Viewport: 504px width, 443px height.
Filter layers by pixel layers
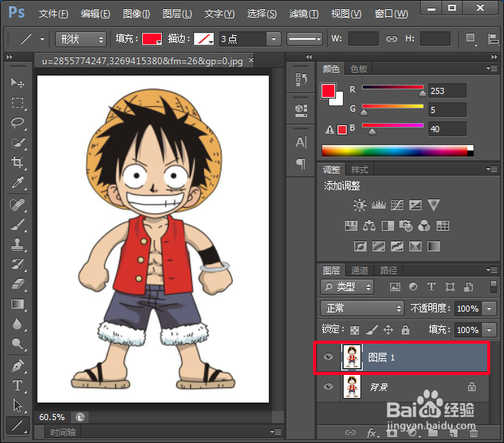point(395,286)
